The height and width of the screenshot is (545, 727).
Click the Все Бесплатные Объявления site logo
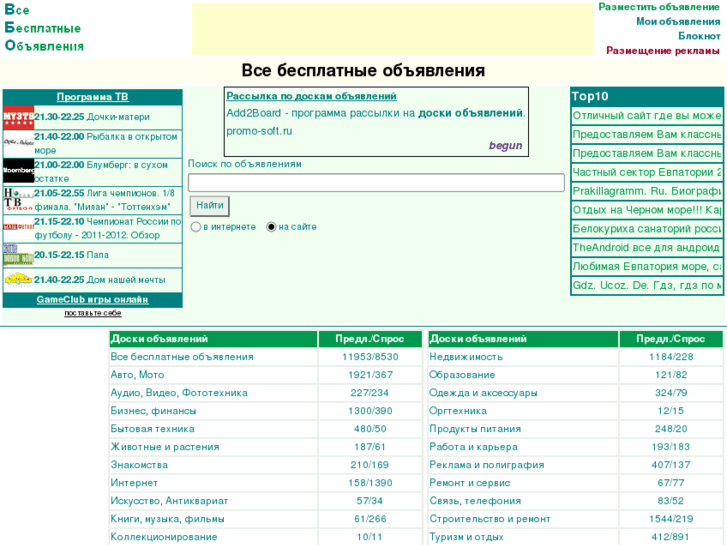pyautogui.click(x=44, y=28)
